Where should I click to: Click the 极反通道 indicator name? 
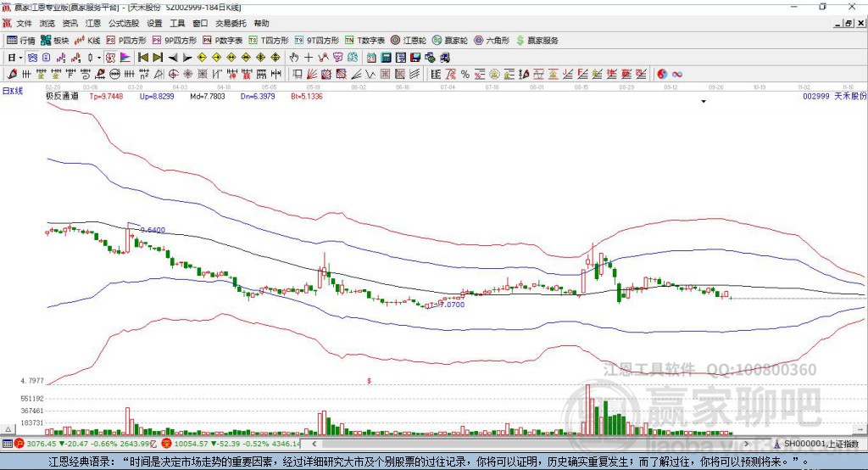coord(62,97)
